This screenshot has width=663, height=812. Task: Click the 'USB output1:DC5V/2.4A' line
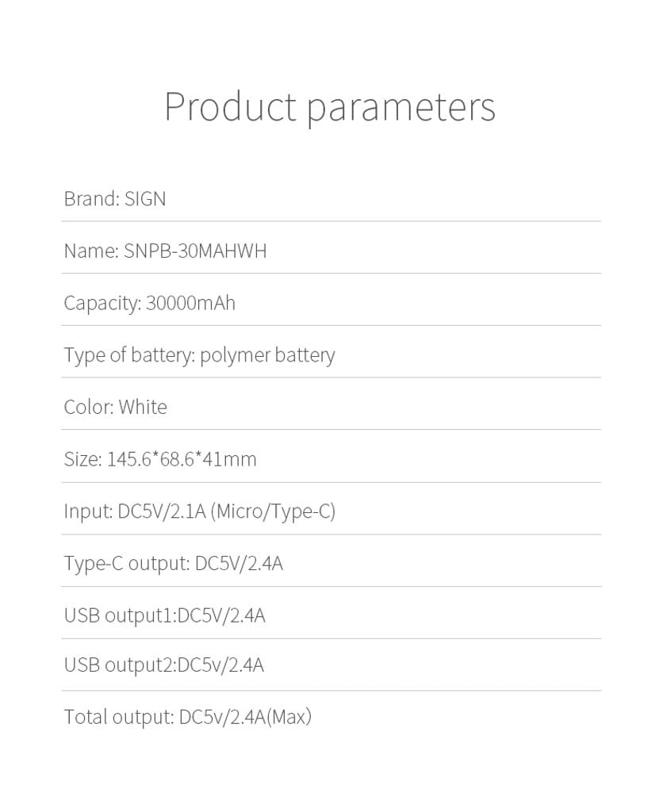164,615
